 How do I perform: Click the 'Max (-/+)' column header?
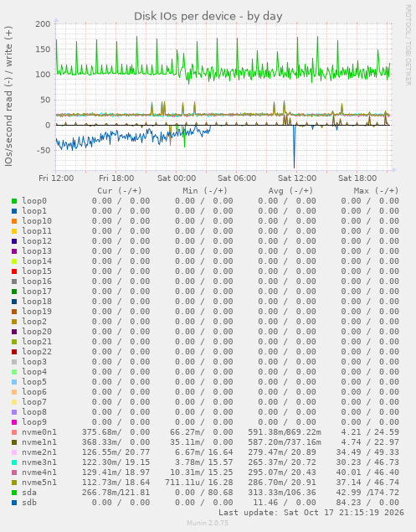point(376,191)
